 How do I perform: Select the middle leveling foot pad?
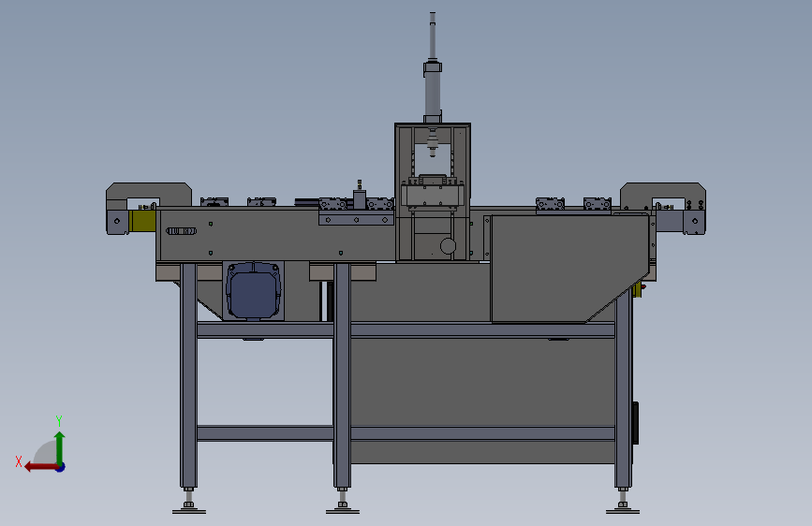[x=342, y=511]
